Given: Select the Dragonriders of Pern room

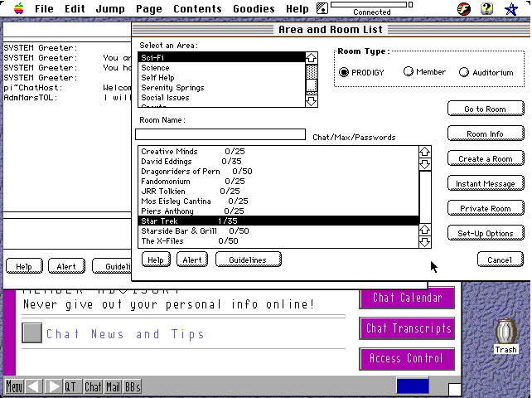Looking at the screenshot, I should click(x=278, y=171).
